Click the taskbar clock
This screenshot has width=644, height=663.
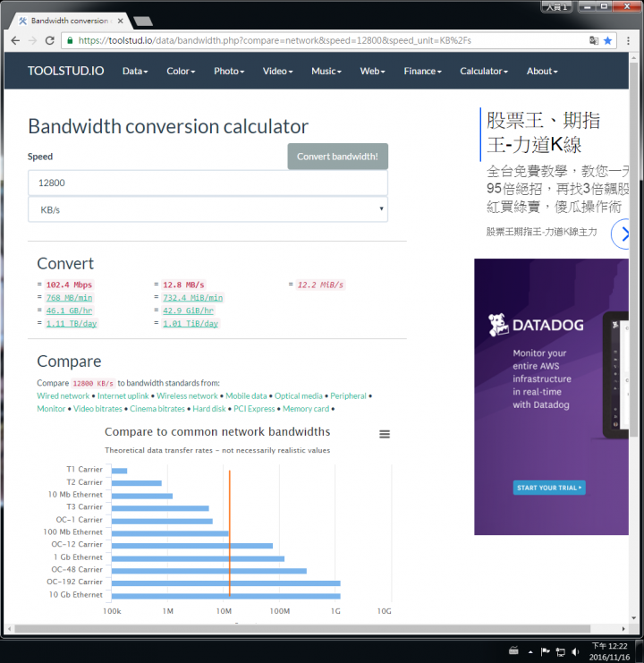tap(610, 651)
